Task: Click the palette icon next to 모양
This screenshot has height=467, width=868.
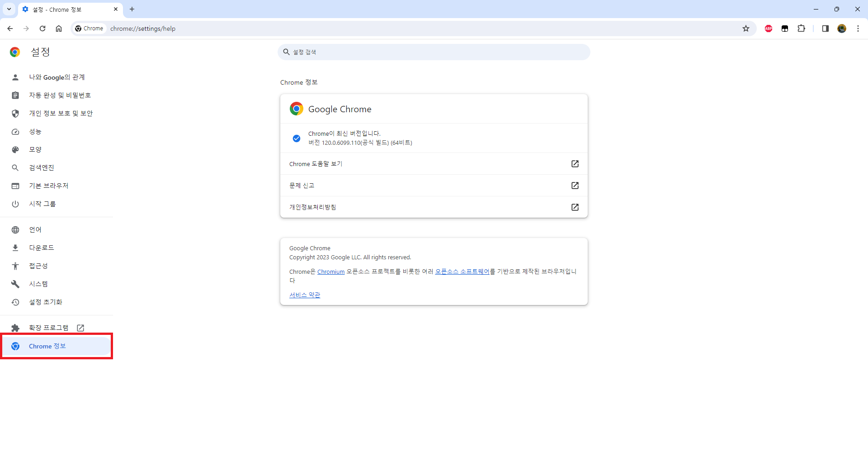Action: [15, 150]
